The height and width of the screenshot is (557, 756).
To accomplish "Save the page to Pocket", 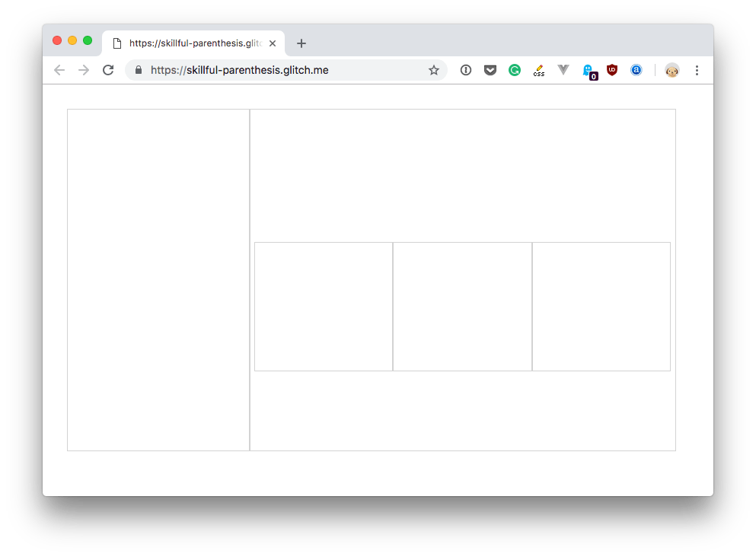I will 490,70.
